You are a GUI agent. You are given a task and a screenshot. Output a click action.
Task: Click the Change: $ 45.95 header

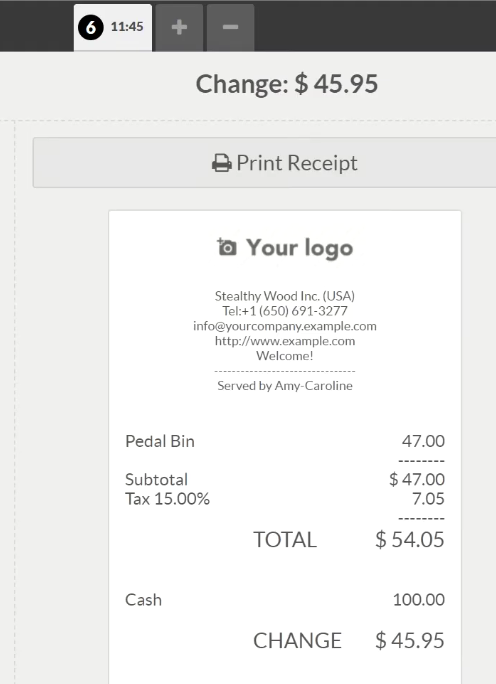tap(287, 84)
